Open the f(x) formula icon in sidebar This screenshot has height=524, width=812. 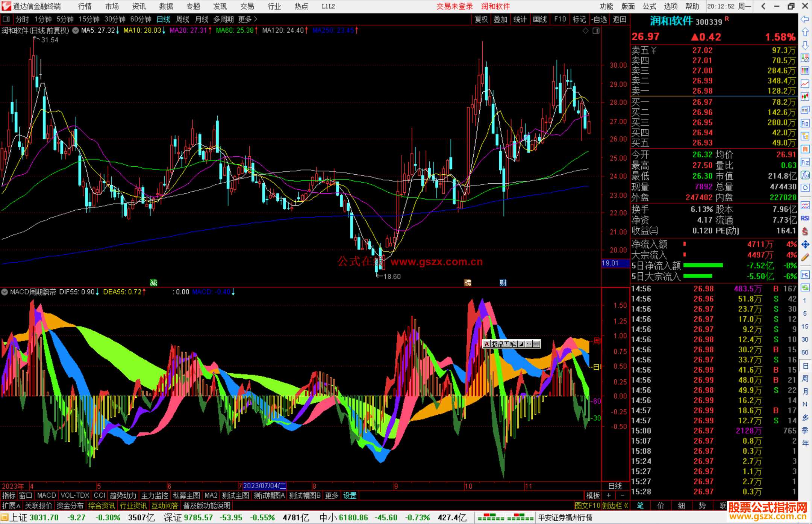click(x=805, y=175)
